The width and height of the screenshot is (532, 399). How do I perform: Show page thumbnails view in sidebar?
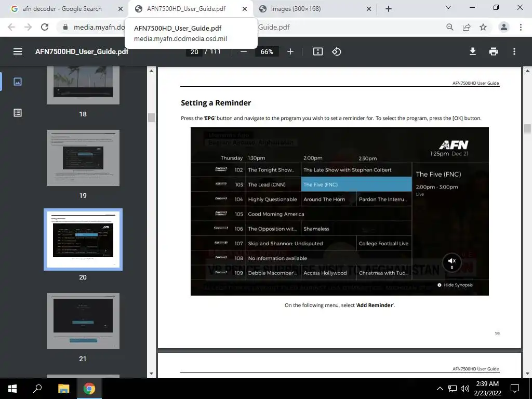click(18, 82)
